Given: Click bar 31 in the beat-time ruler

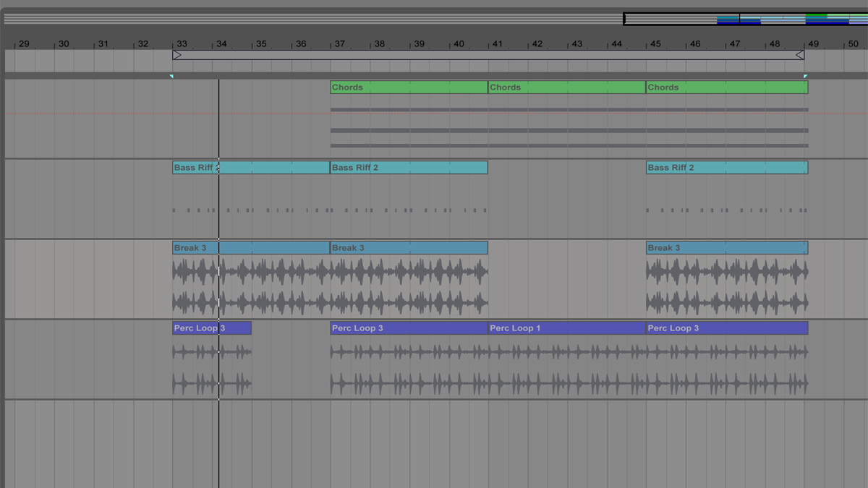Looking at the screenshot, I should (103, 44).
